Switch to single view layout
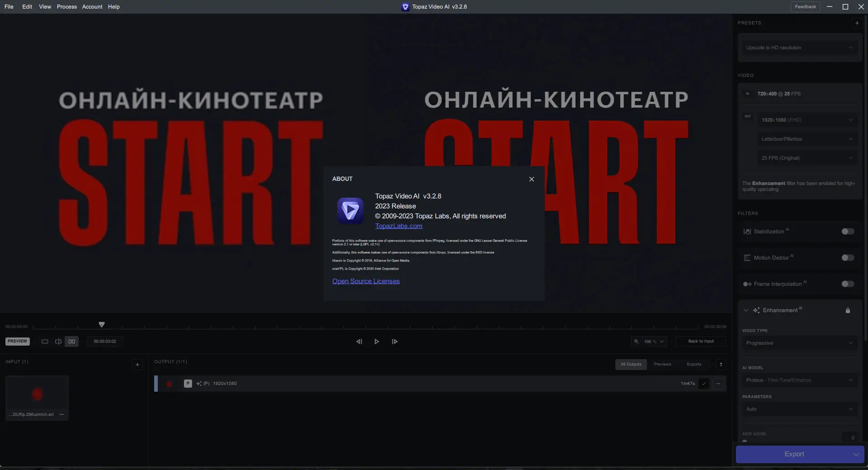The image size is (868, 470). [45, 342]
